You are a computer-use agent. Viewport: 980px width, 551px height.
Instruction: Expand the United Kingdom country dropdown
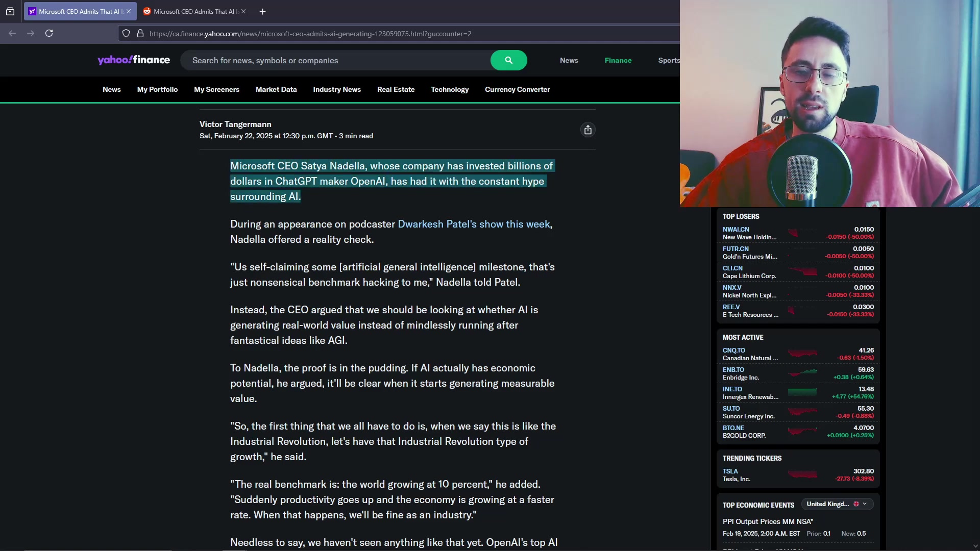pyautogui.click(x=837, y=504)
